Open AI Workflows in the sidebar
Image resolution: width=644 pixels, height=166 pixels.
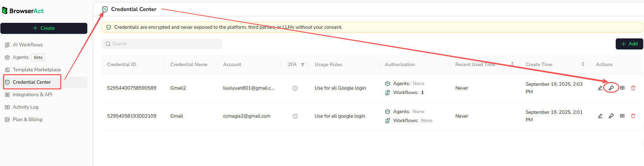[x=28, y=45]
